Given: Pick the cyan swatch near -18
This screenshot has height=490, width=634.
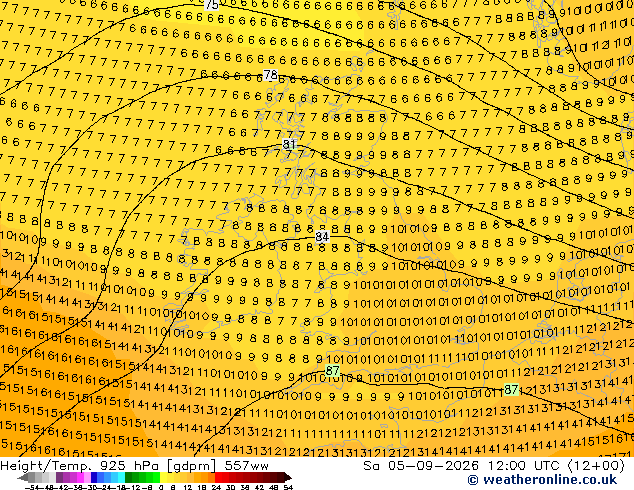Looking at the screenshot, I should coord(121,477).
